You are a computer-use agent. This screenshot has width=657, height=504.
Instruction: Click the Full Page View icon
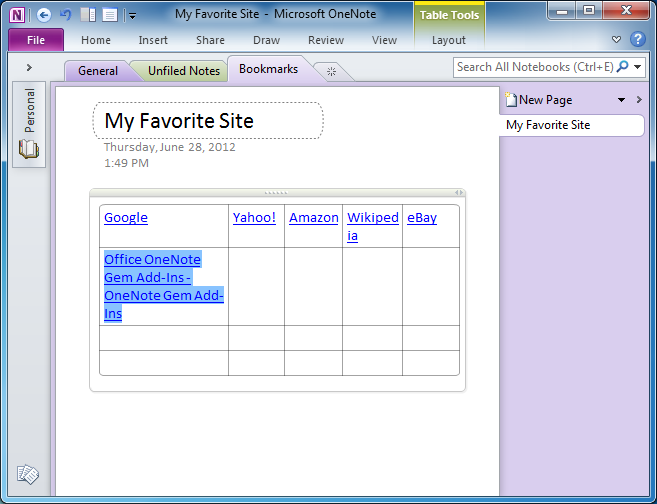pyautogui.click(x=110, y=16)
